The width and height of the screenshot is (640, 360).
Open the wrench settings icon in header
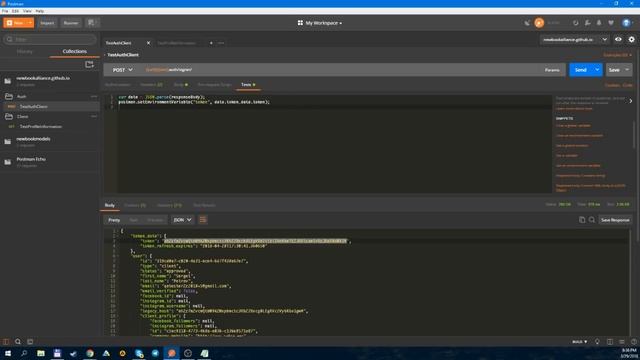coord(587,23)
